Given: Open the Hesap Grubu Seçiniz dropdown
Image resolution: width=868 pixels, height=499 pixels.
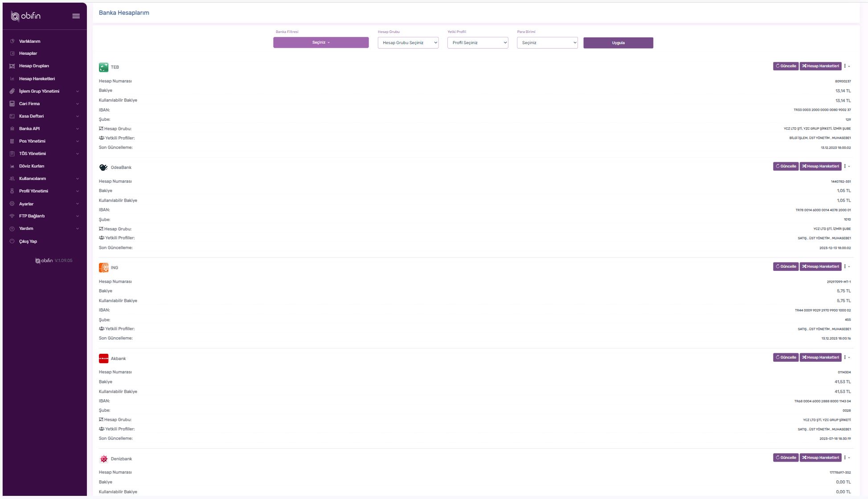Looking at the screenshot, I should pos(408,43).
